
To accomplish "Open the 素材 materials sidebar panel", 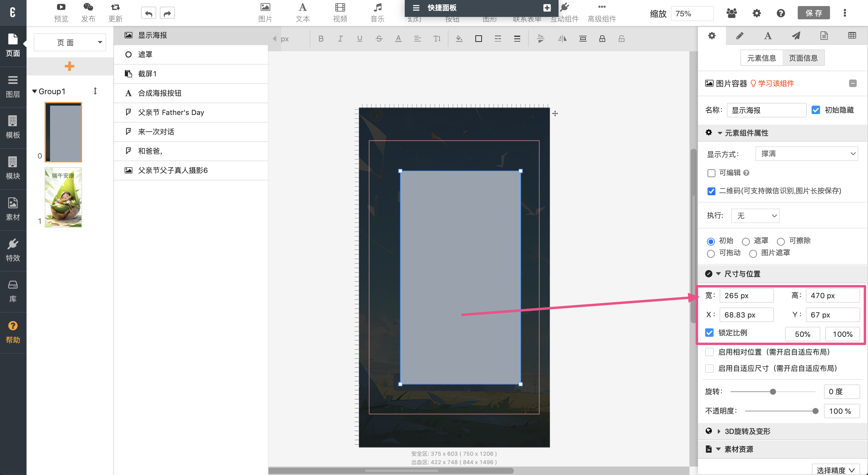I will [x=13, y=209].
